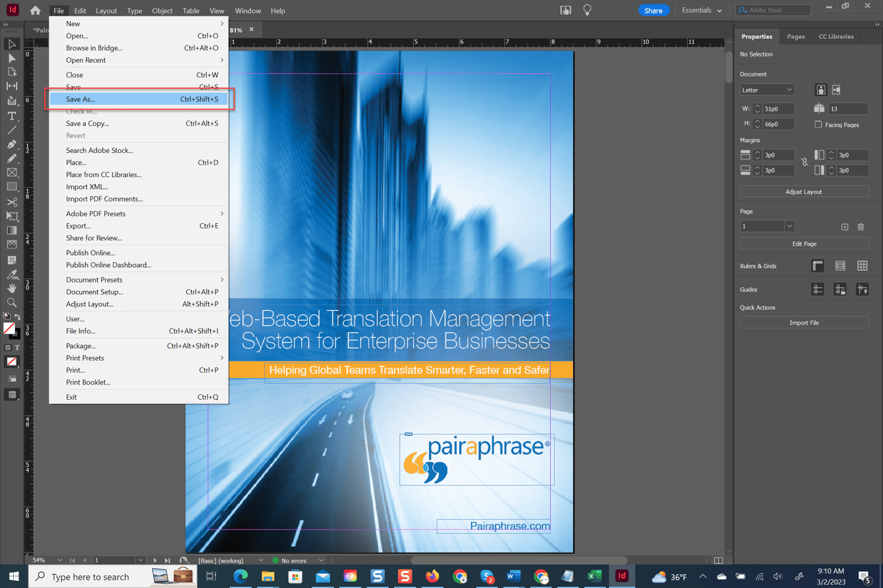Select the Direct Selection tool
Screen dimensions: 883x588
12,58
